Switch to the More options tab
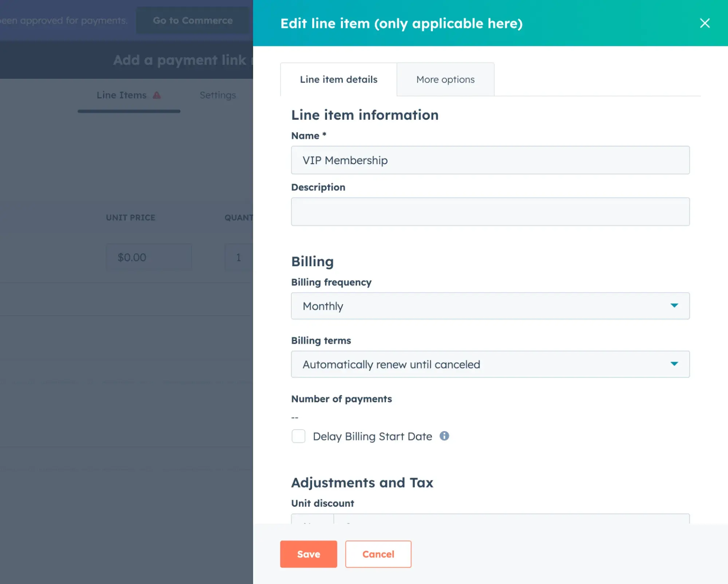 445,79
